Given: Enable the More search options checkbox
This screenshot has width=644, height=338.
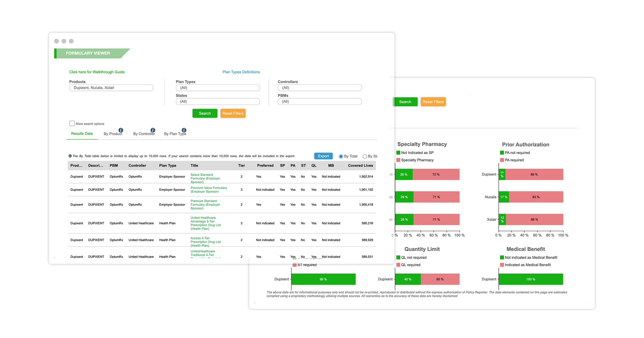Looking at the screenshot, I should (72, 123).
